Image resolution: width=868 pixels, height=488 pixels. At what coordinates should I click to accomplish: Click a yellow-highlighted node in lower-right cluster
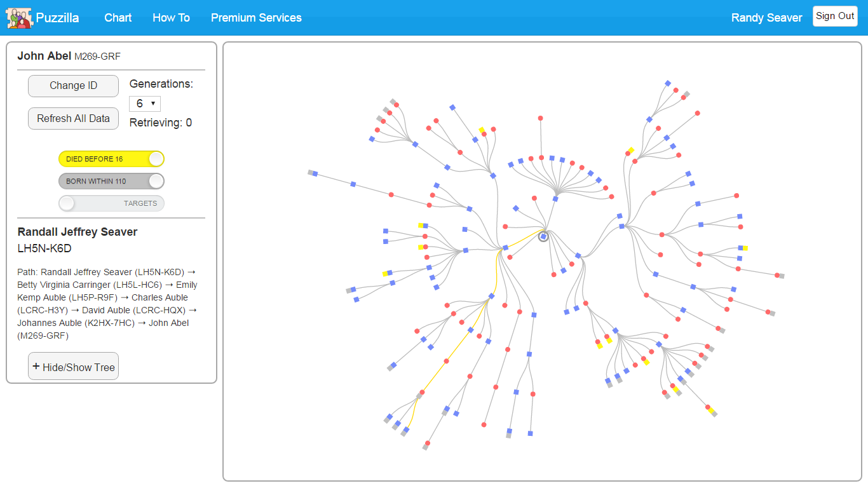click(x=710, y=411)
